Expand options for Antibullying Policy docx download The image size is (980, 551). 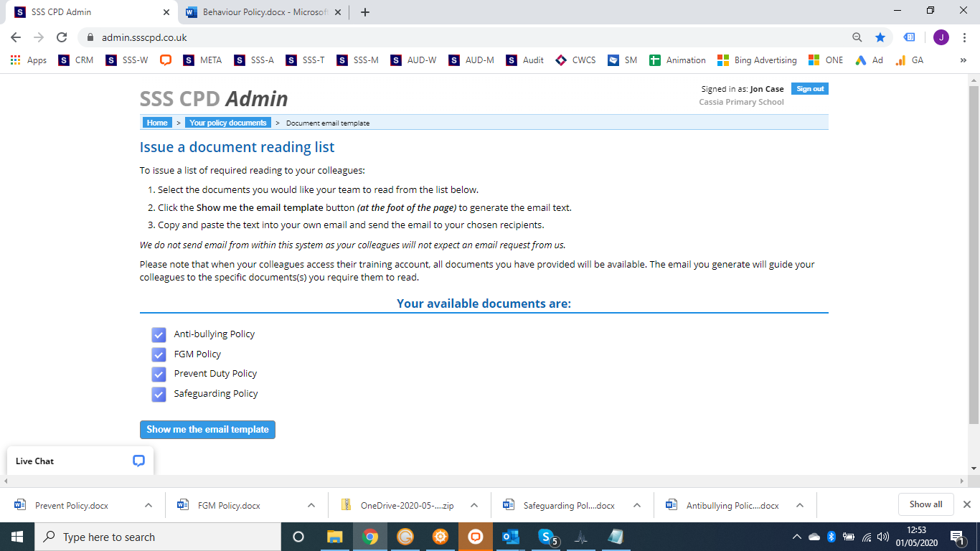tap(800, 505)
